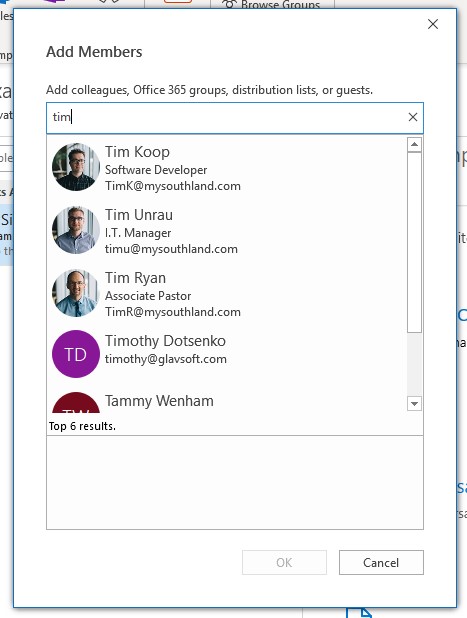The height and width of the screenshot is (618, 467).
Task: Click the OK button
Action: (x=284, y=562)
